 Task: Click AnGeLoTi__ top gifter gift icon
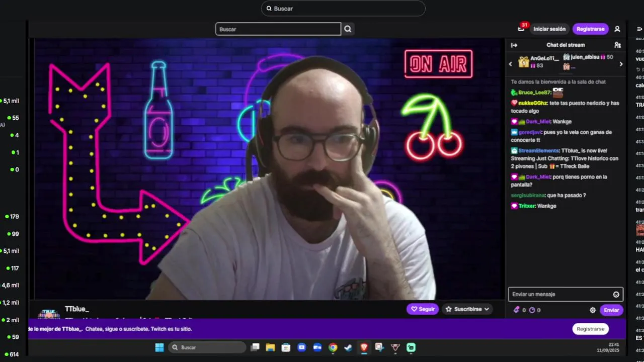(x=524, y=62)
